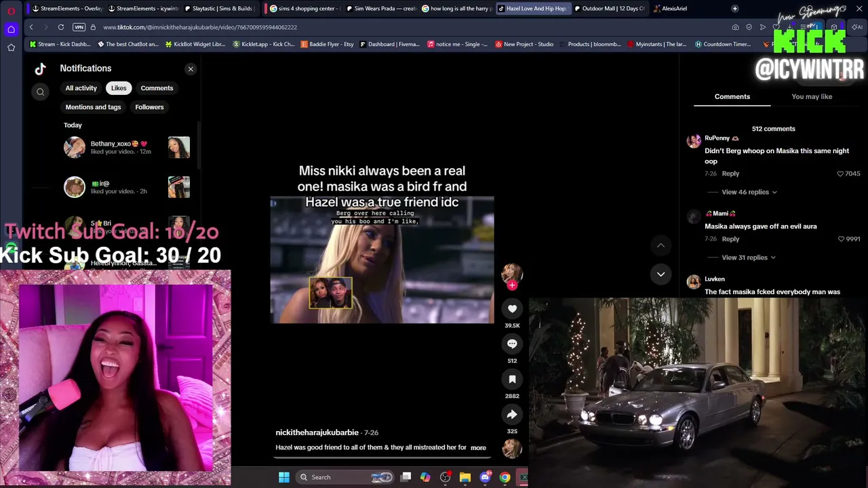
Task: Open OBS Studio from the taskbar
Action: point(446,477)
